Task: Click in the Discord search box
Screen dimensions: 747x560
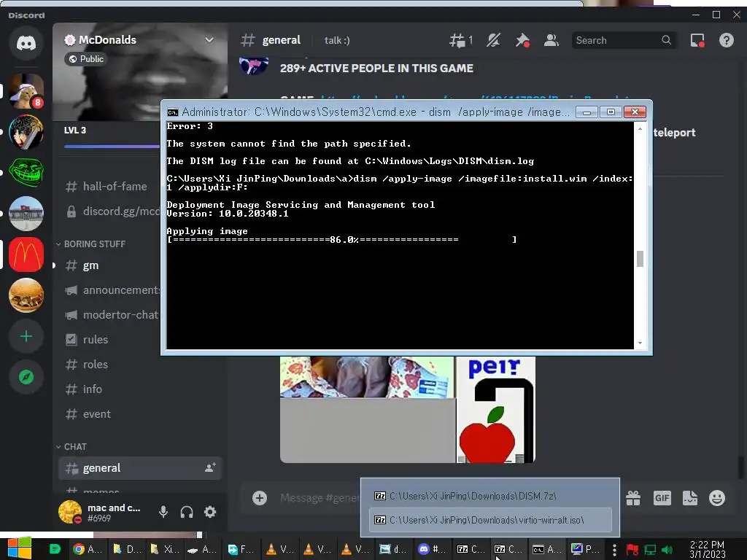Action: click(623, 41)
